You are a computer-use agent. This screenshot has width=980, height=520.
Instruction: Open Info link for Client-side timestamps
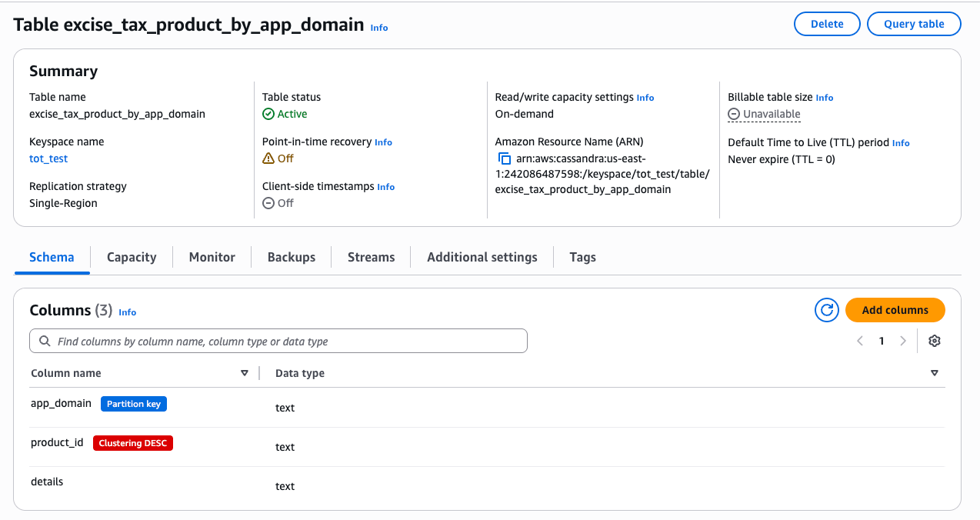tap(386, 187)
